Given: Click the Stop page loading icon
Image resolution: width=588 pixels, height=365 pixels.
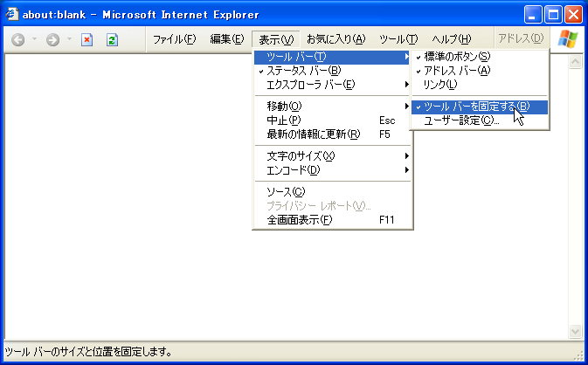Looking at the screenshot, I should tap(87, 39).
